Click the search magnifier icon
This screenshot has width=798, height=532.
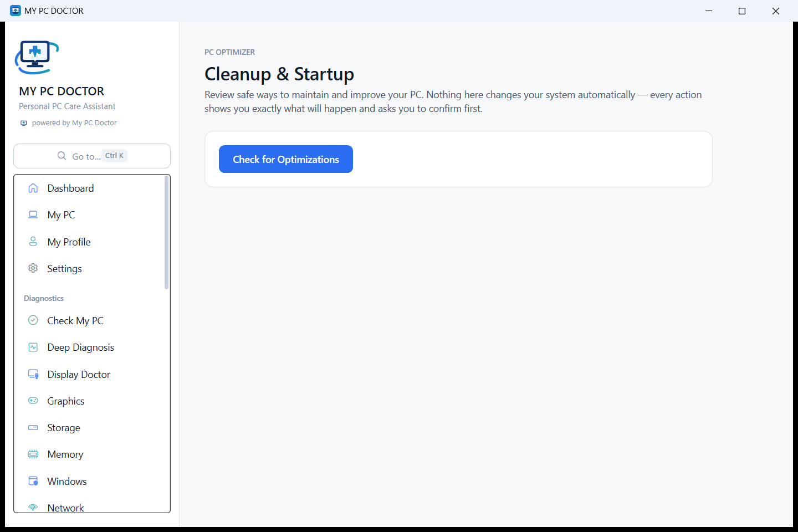(62, 156)
